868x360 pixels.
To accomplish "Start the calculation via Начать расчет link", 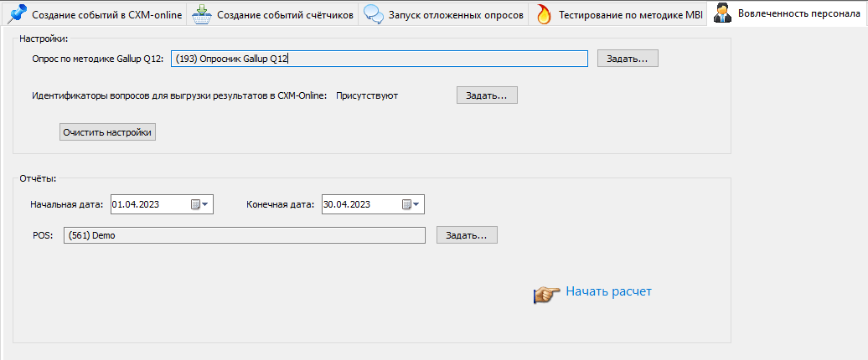I will (x=608, y=291).
